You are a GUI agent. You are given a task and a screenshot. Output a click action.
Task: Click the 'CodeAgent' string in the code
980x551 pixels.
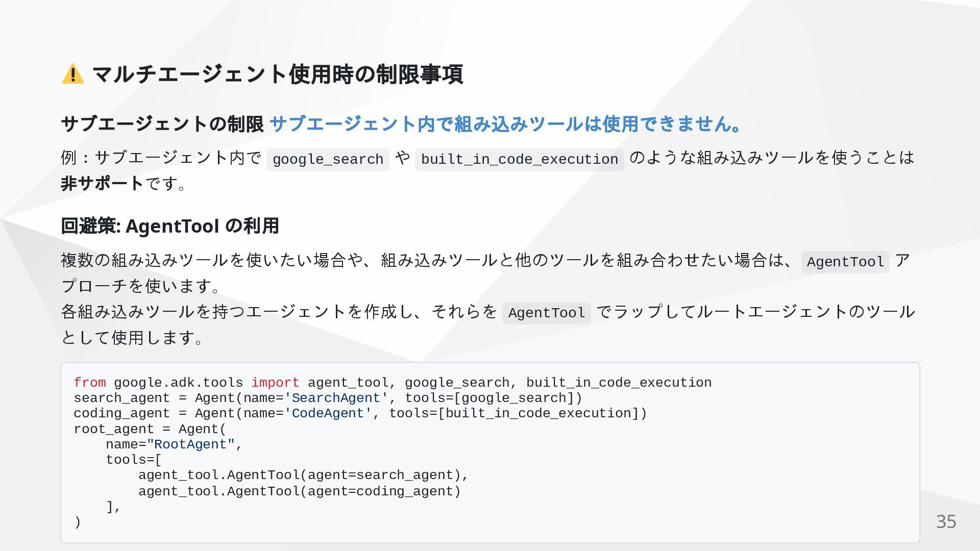[x=328, y=413]
